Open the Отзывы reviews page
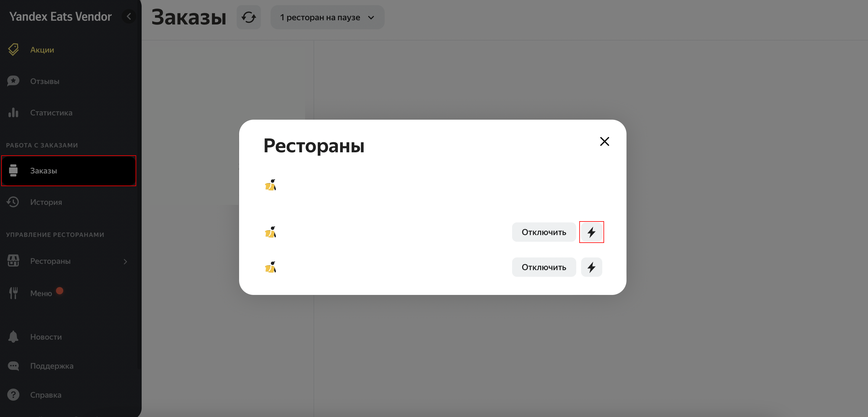The width and height of the screenshot is (868, 417). (45, 81)
